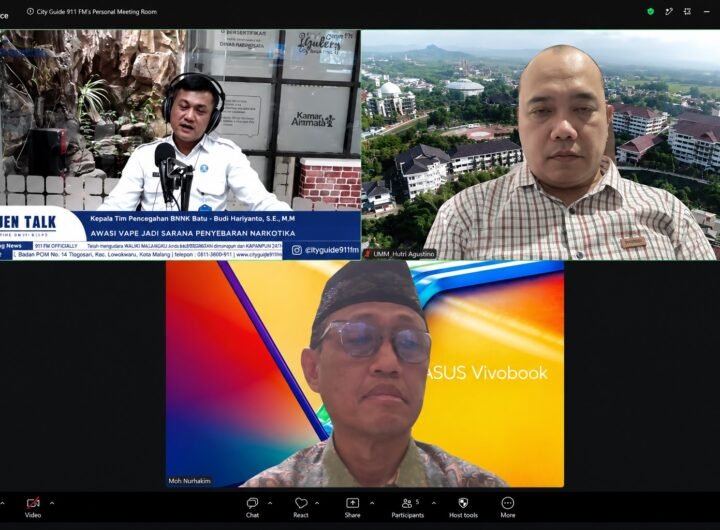The image size is (720, 530).
Task: Click the meeting room title text
Action: 96,12
